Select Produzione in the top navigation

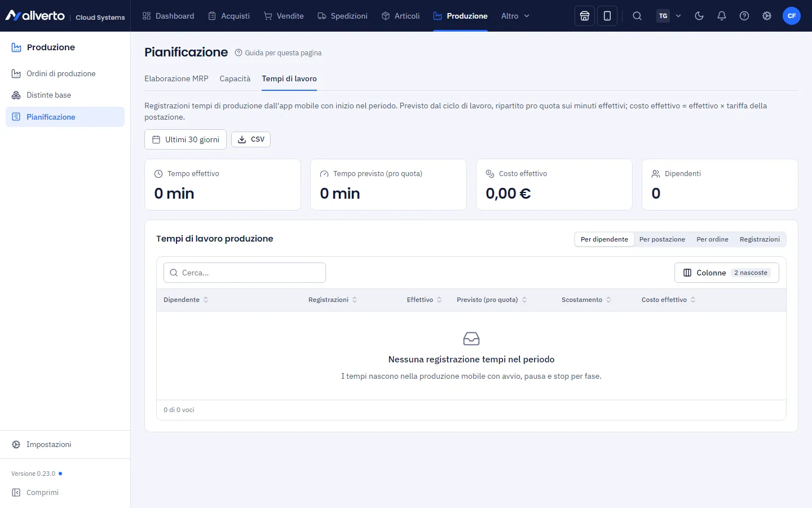pyautogui.click(x=460, y=16)
